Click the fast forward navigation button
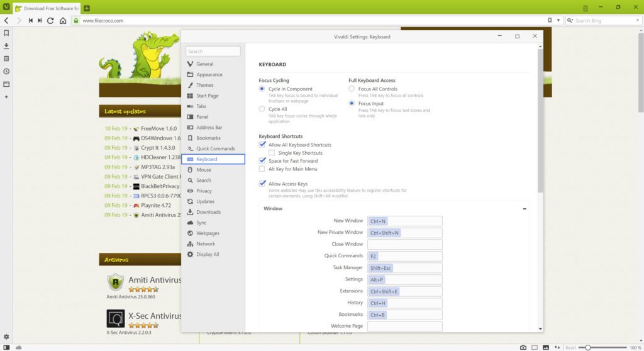Viewport: 644px width, 351px height. coord(40,21)
